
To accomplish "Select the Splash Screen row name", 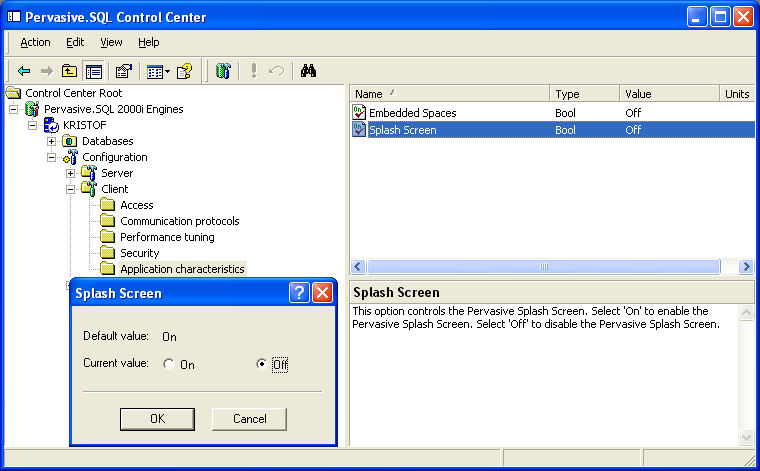I will coord(402,130).
